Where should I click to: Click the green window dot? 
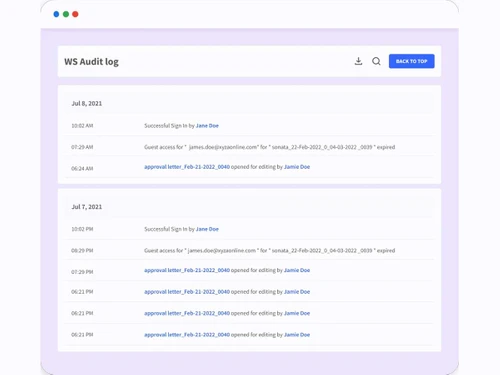point(66,14)
